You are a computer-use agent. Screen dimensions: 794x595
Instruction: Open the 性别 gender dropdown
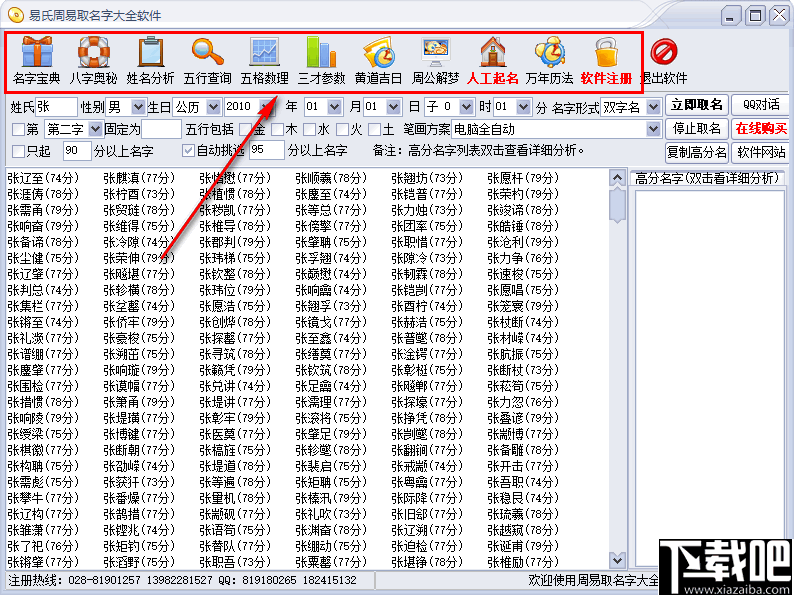(x=137, y=107)
